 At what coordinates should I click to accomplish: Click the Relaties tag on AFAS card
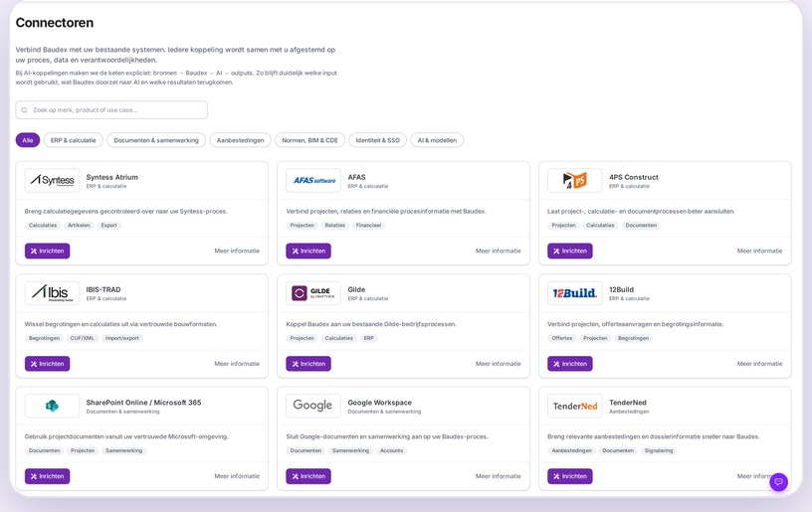pos(334,226)
